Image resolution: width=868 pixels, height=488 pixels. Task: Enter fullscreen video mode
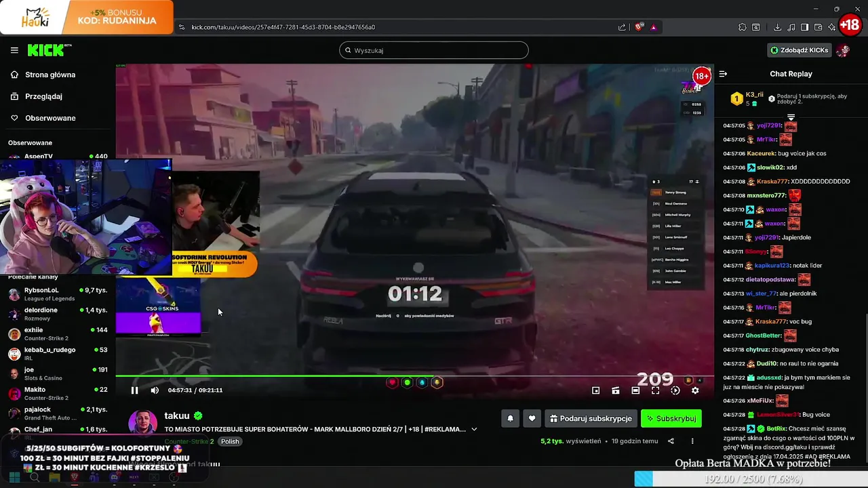click(655, 390)
